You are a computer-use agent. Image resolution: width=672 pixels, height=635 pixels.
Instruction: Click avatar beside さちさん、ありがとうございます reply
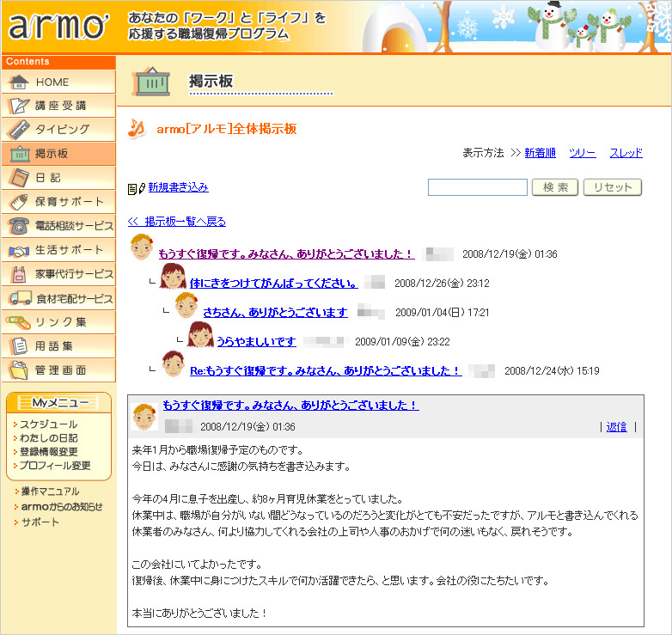pos(186,306)
